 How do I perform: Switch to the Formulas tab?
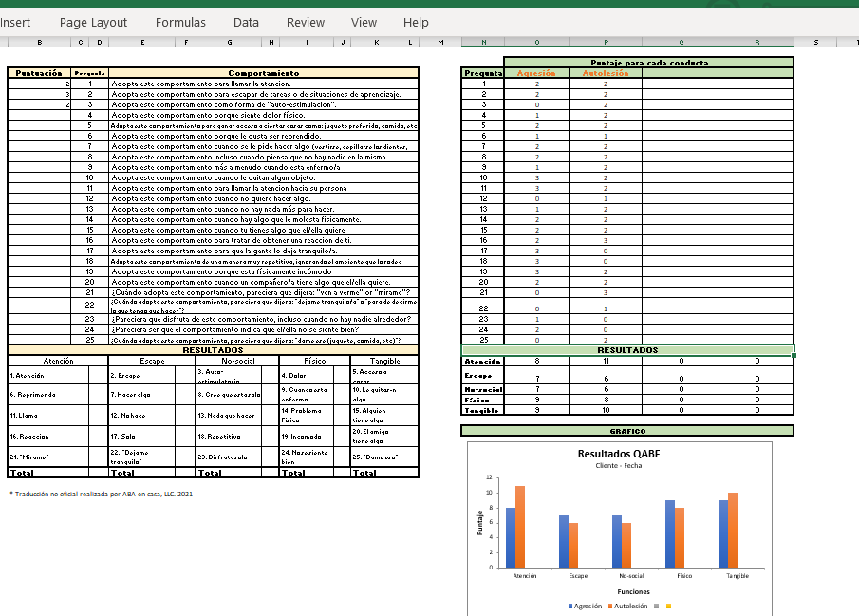coord(180,22)
